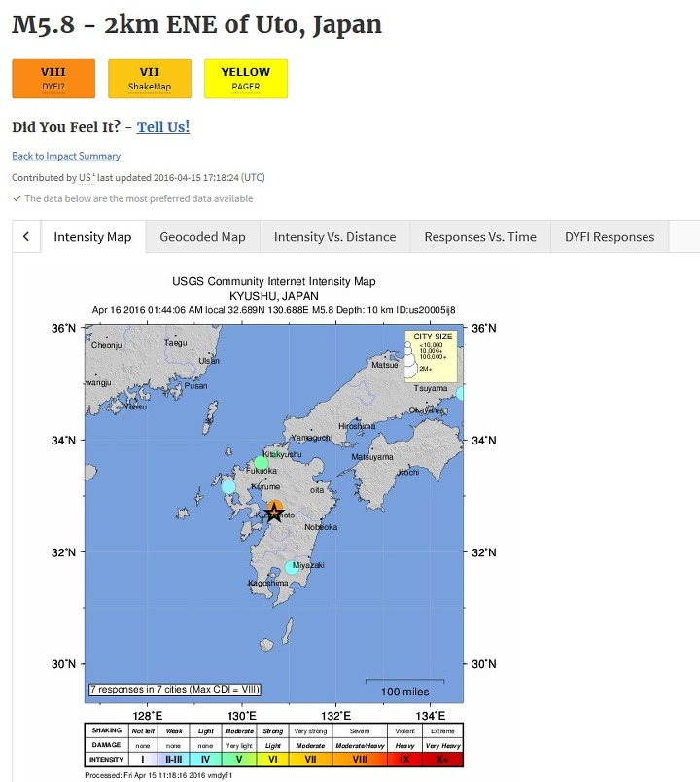Click the Nobeoka city label
Screen dimensions: 700x782
(x=321, y=527)
